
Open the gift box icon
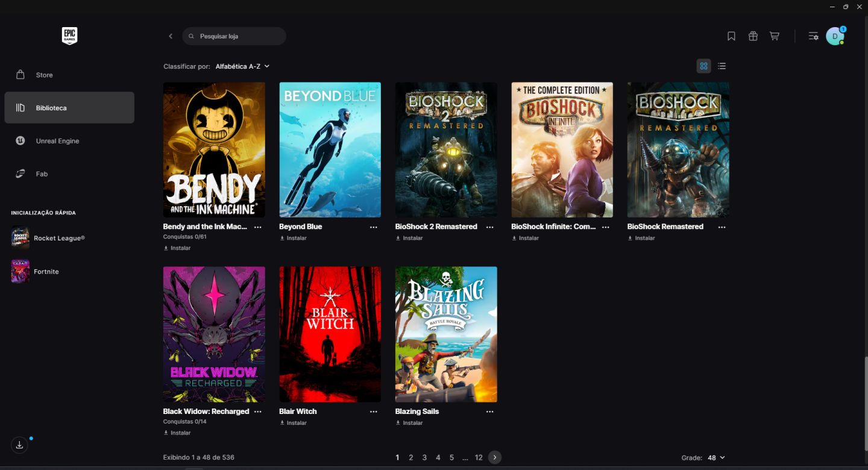[753, 36]
